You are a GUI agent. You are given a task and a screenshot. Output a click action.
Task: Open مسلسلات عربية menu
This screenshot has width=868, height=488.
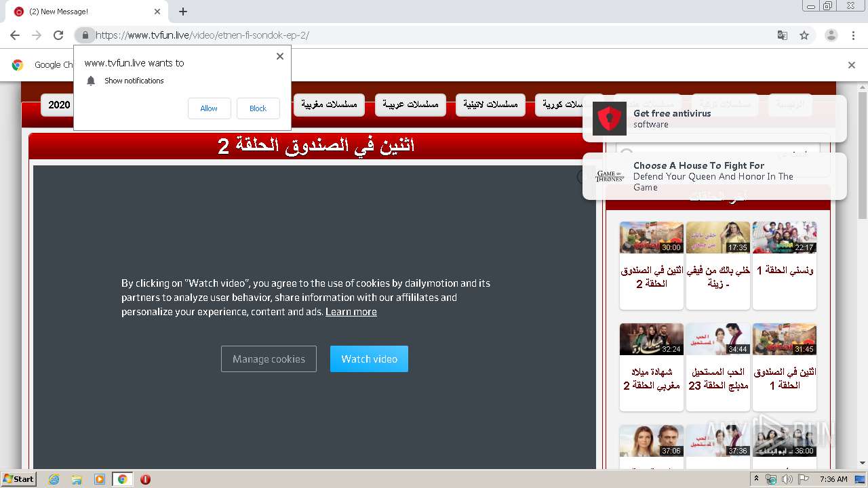click(x=410, y=104)
